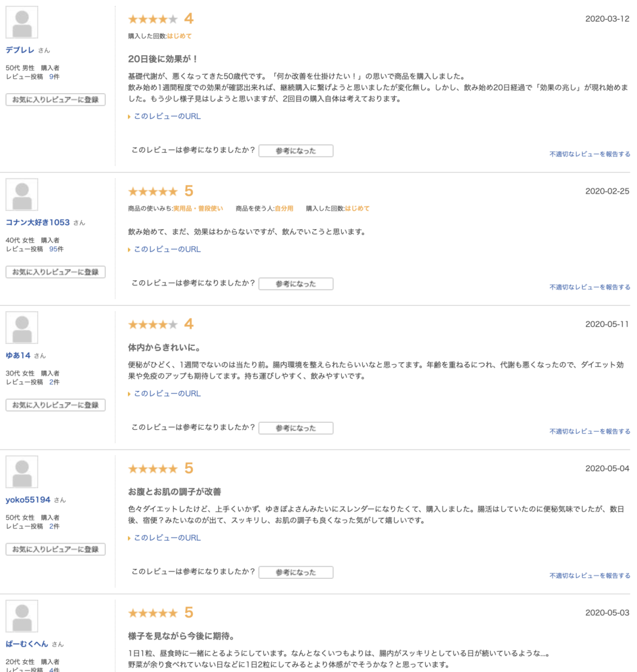Report デブレレ's review as inappropriate

click(590, 154)
